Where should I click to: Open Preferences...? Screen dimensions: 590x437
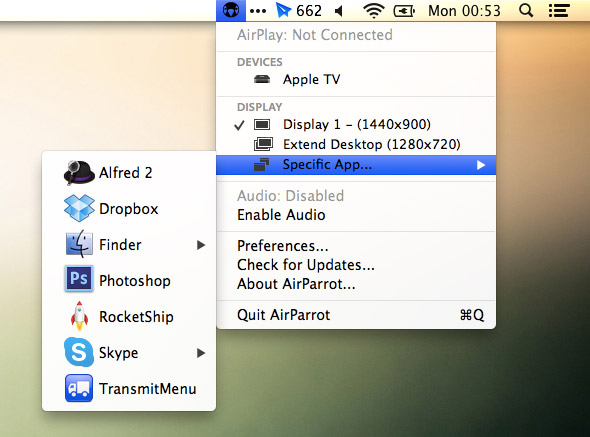[356, 246]
